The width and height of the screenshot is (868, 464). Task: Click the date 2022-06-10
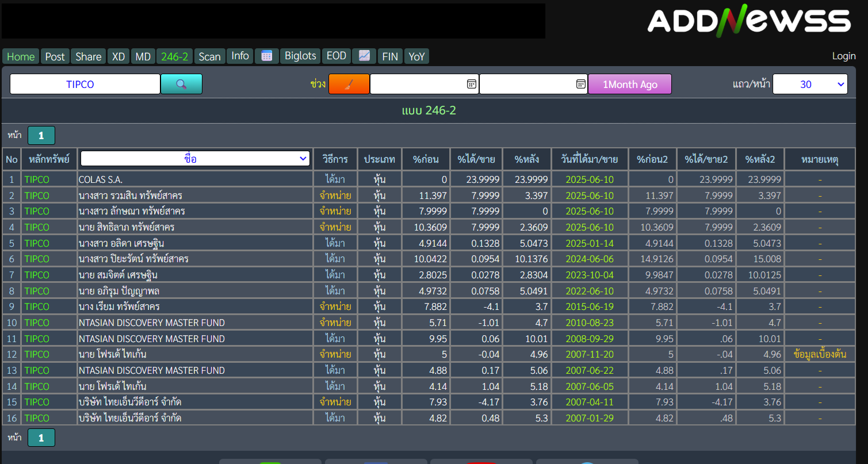[x=590, y=291]
